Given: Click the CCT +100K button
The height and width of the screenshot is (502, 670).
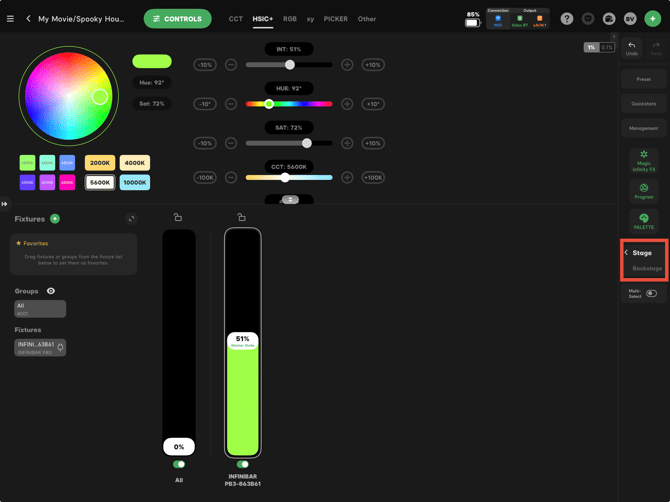Looking at the screenshot, I should tap(373, 177).
